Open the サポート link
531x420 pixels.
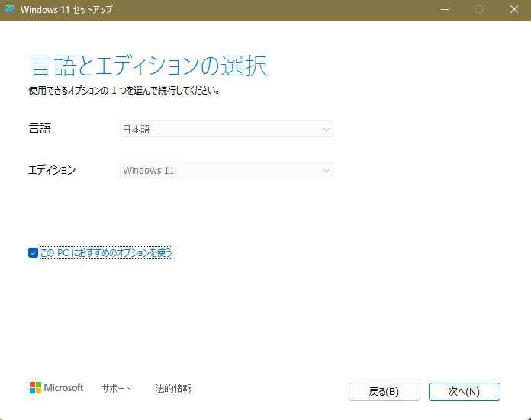tap(116, 389)
